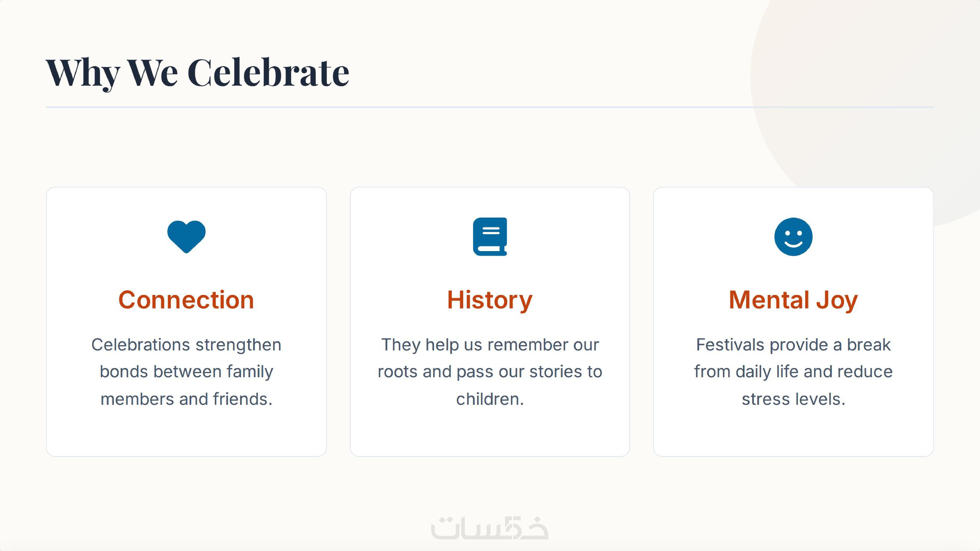The height and width of the screenshot is (551, 980).
Task: Click the "Celebrations strengthen" text line
Action: 186,345
